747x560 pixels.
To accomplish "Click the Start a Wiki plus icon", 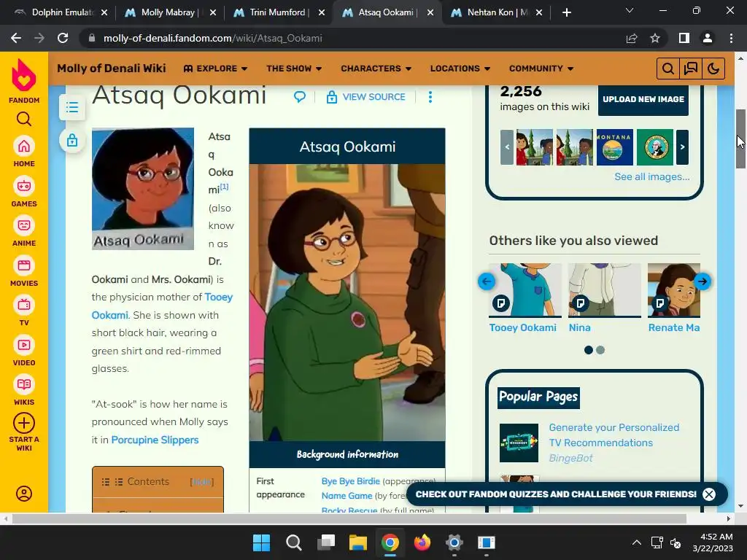I will [24, 423].
